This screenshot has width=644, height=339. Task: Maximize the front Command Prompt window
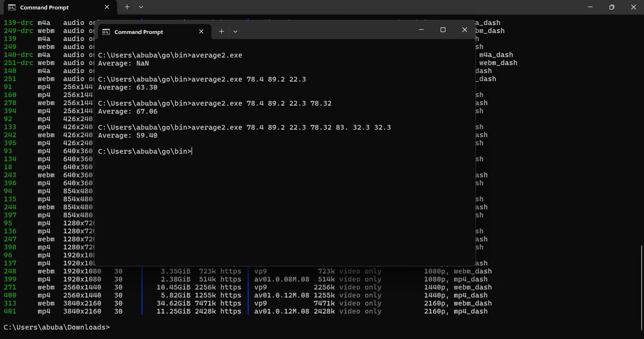click(x=443, y=30)
